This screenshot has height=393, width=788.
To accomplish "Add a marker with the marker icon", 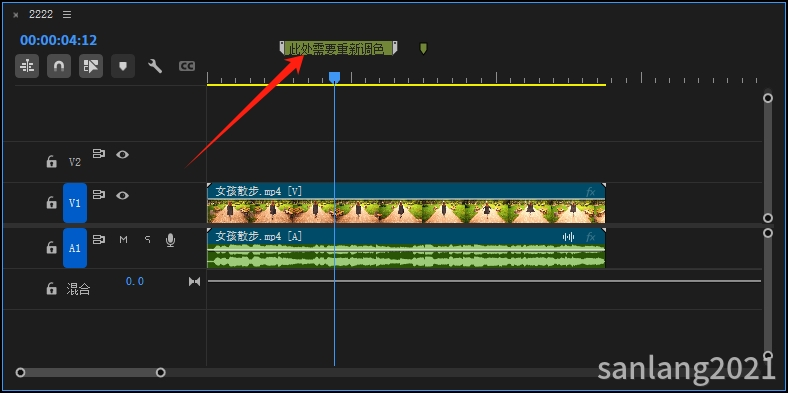I will point(123,66).
